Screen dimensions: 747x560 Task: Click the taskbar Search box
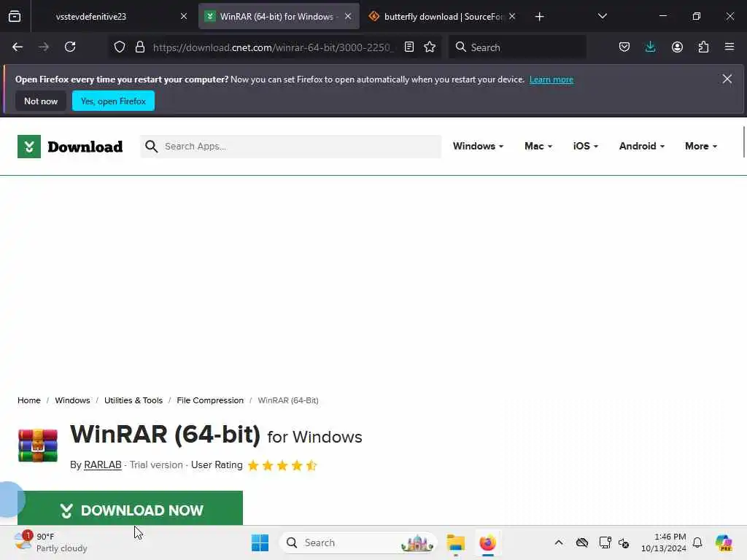pyautogui.click(x=357, y=542)
